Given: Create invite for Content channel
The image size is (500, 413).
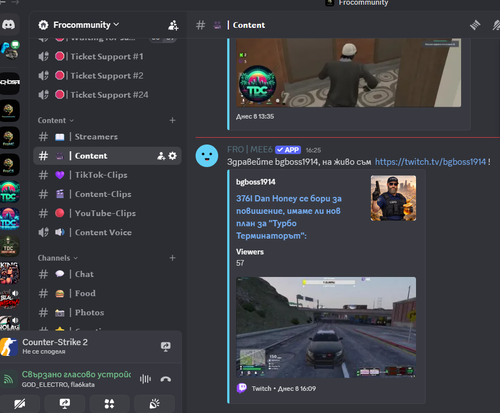Looking at the screenshot, I should coord(161,156).
